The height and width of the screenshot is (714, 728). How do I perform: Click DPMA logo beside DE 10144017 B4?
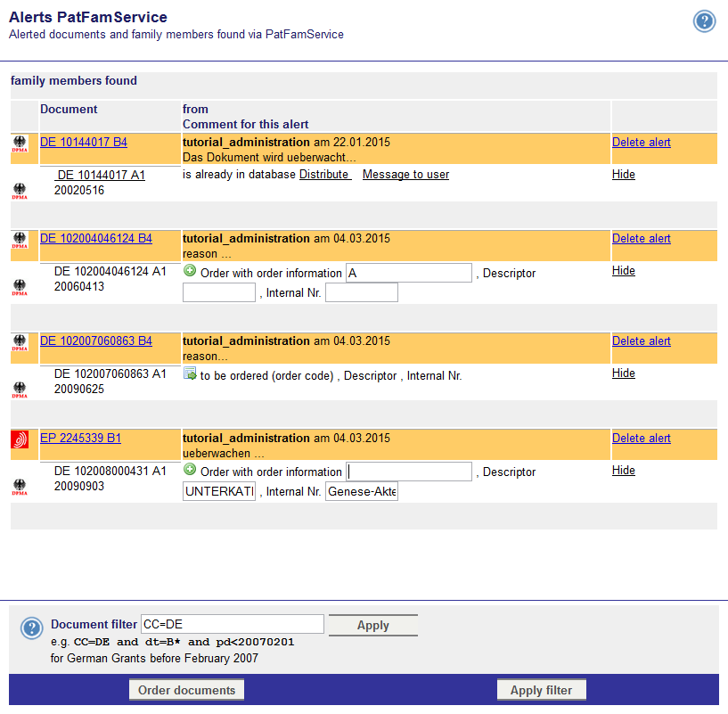pos(20,144)
